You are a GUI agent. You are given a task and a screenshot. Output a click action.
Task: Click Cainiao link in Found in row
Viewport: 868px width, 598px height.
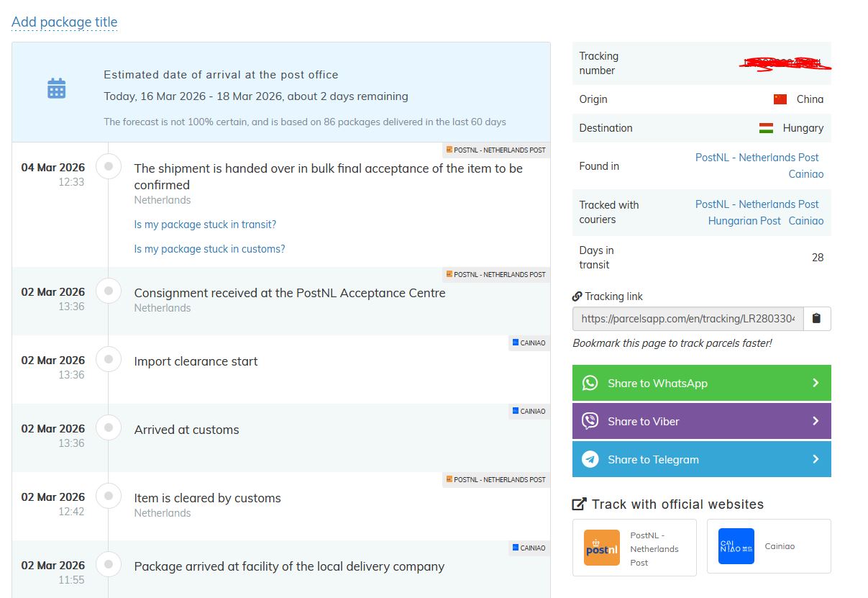pyautogui.click(x=805, y=174)
